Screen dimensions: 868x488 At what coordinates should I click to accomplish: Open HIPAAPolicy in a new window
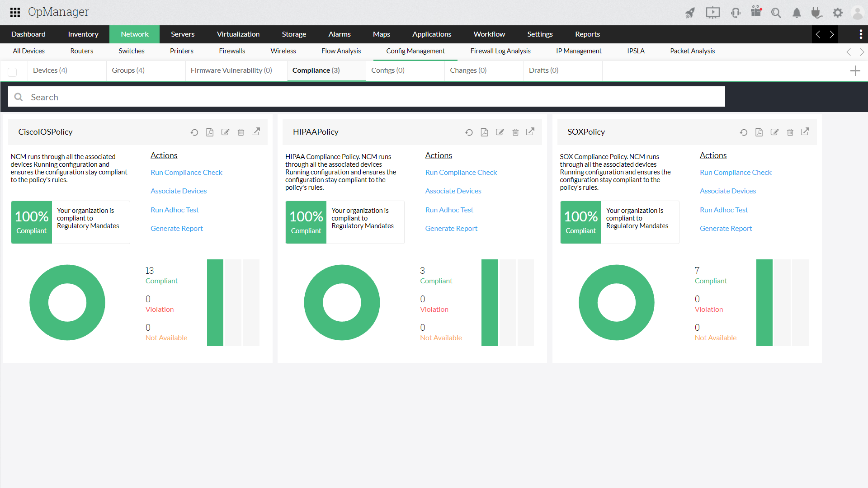pyautogui.click(x=530, y=131)
